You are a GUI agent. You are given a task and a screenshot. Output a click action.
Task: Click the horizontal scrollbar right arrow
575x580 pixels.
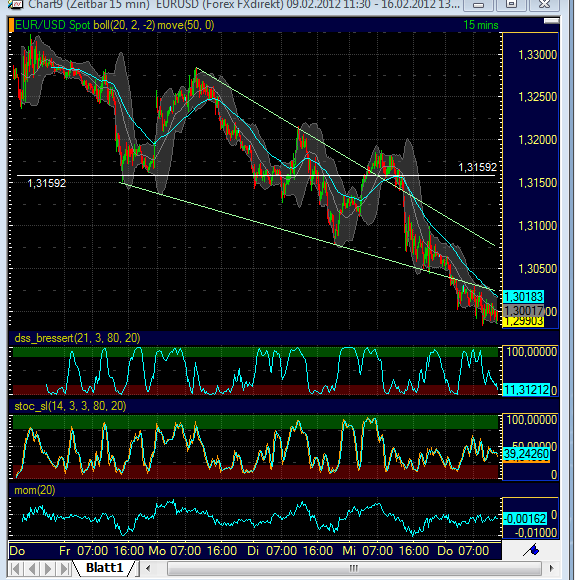point(551,568)
